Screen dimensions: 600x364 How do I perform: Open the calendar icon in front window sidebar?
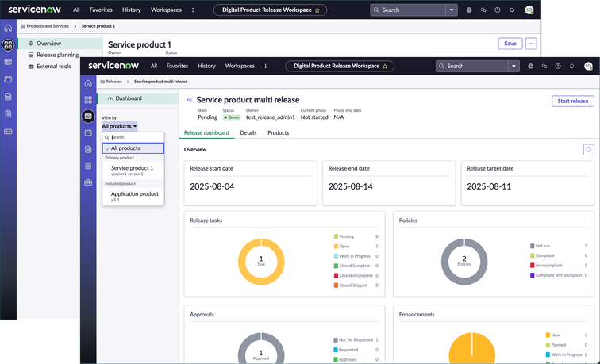point(88,132)
